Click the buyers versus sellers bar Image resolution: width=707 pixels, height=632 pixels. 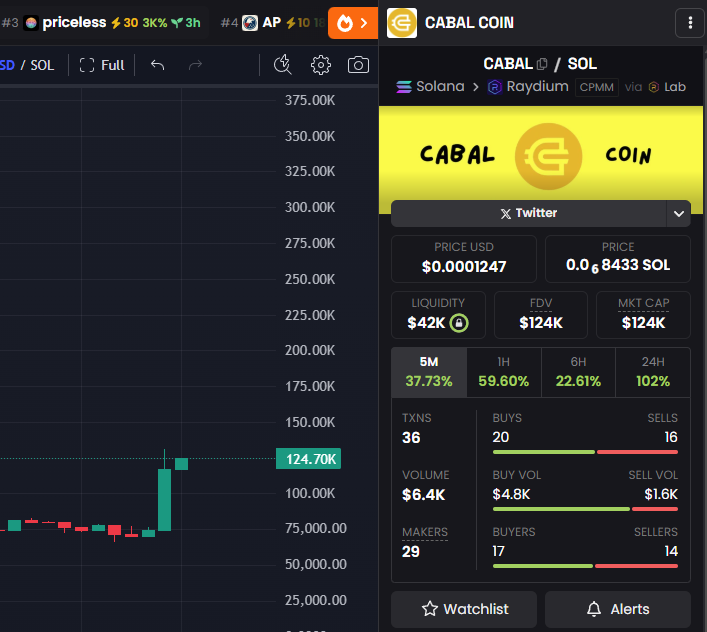tap(585, 566)
